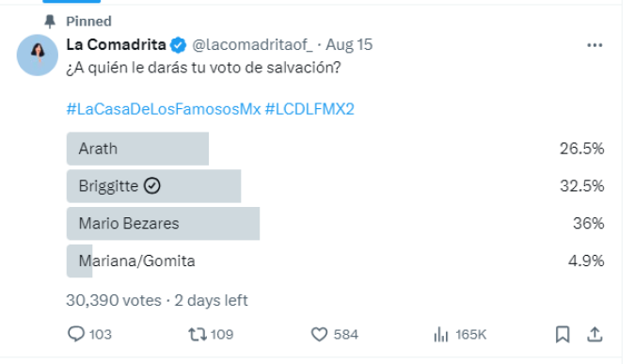Open La Comadrita profile avatar
This screenshot has width=634, height=364.
(38, 55)
